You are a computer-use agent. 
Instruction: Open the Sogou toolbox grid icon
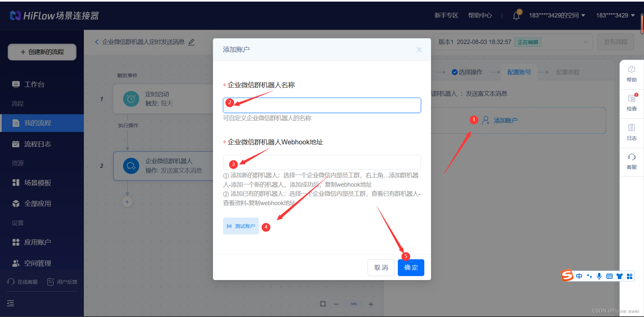point(630,276)
